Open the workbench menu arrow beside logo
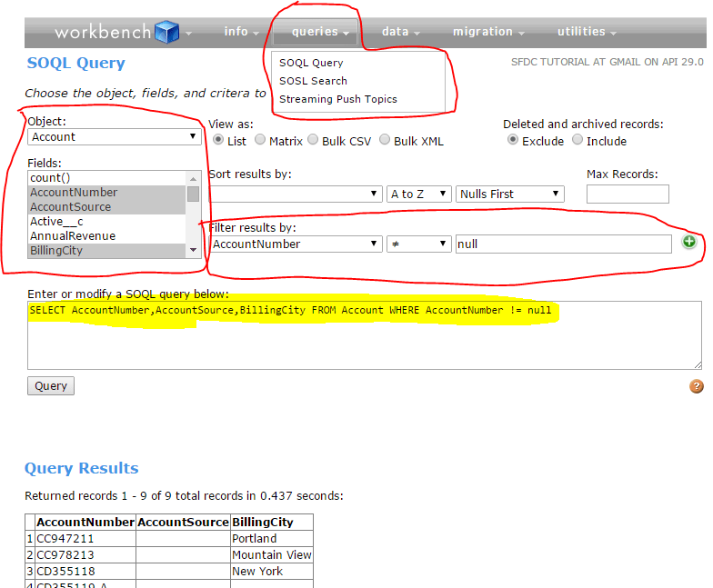The image size is (713, 588). (x=188, y=33)
